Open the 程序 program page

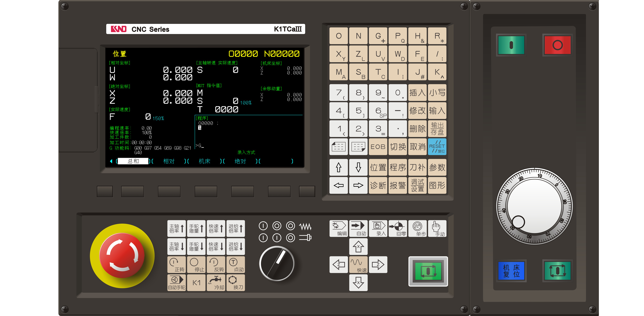pyautogui.click(x=398, y=167)
